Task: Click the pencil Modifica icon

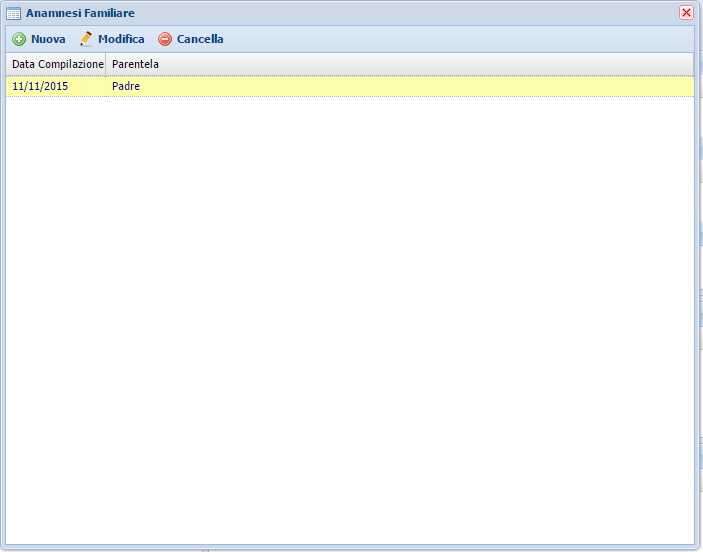Action: click(86, 39)
